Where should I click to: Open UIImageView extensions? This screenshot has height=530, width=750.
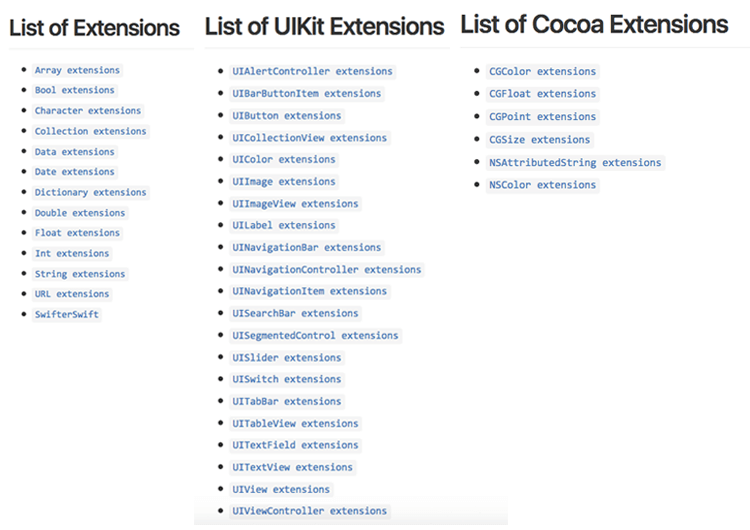point(295,204)
